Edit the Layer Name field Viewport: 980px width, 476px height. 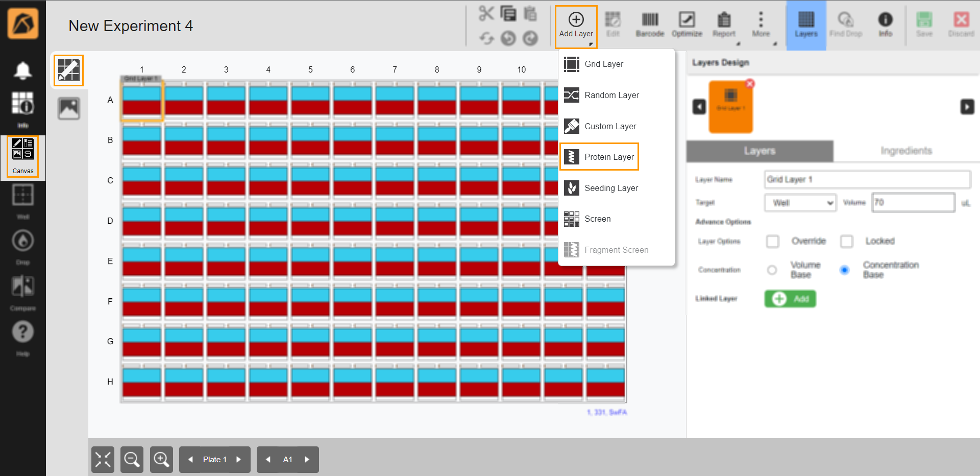point(867,179)
